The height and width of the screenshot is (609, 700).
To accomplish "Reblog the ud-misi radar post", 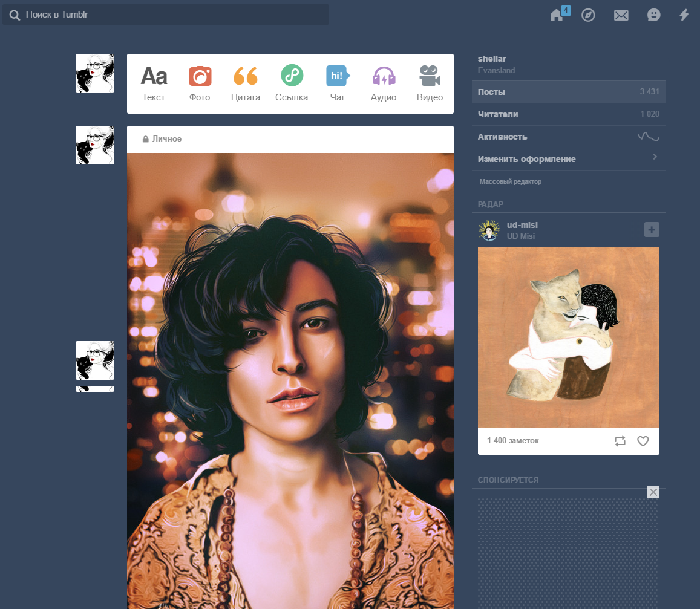I will (620, 441).
